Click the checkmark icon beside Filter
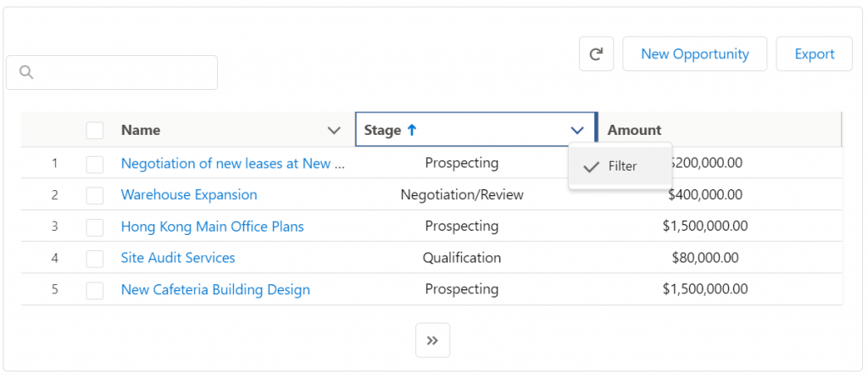 [592, 166]
